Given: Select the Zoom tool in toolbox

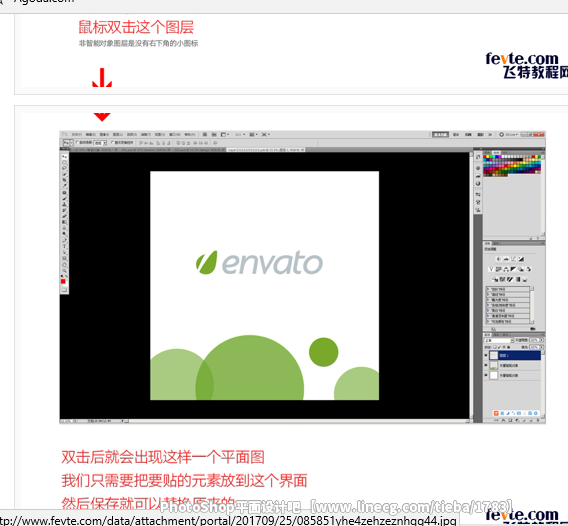Looking at the screenshot, I should point(64,271).
